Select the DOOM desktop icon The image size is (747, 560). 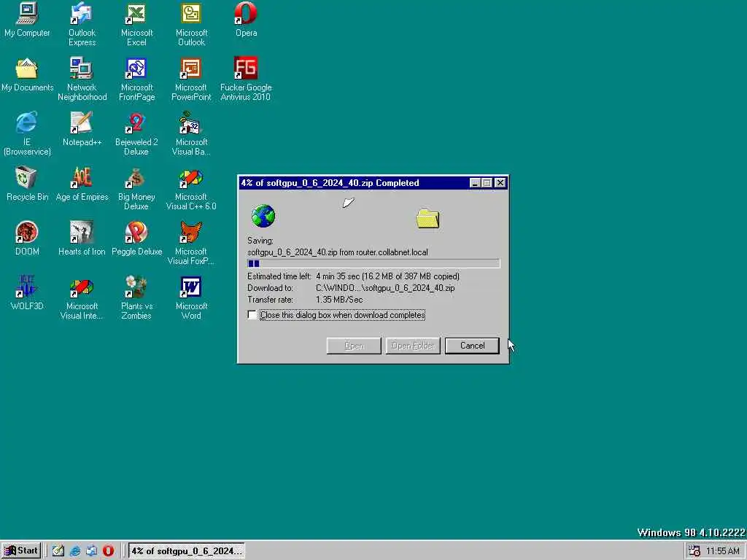pyautogui.click(x=27, y=239)
